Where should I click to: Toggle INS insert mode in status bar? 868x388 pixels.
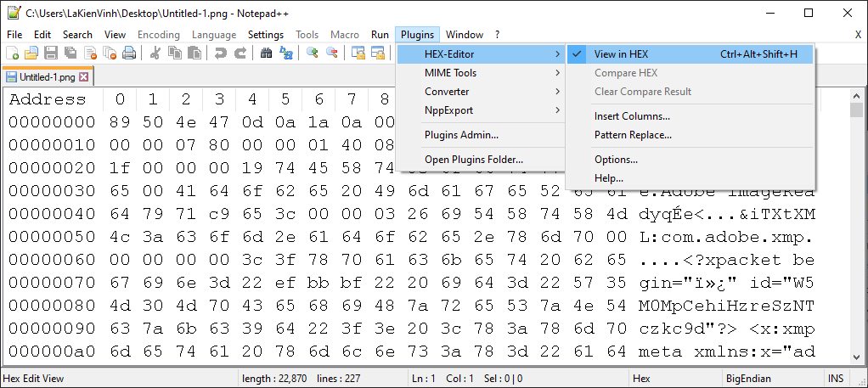[836, 379]
